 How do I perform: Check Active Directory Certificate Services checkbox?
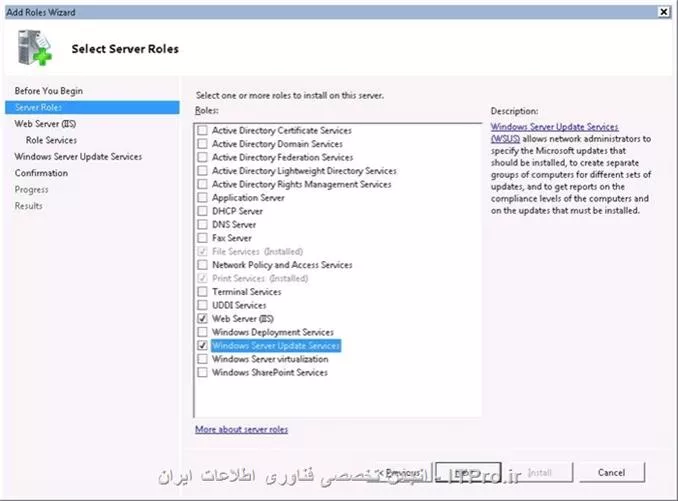202,131
